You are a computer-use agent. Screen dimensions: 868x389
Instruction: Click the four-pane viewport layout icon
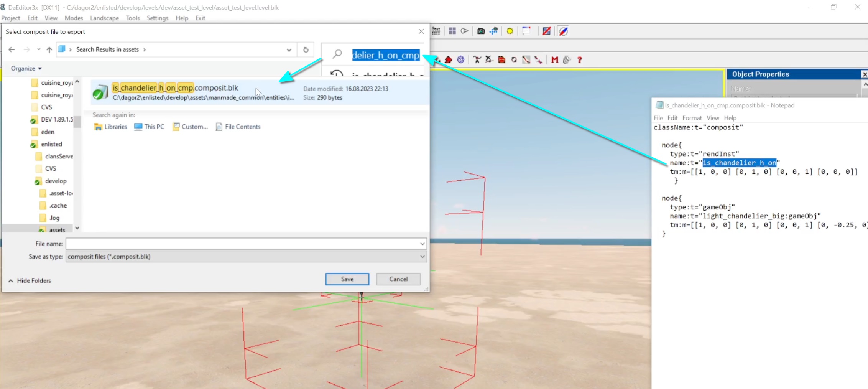tap(452, 31)
